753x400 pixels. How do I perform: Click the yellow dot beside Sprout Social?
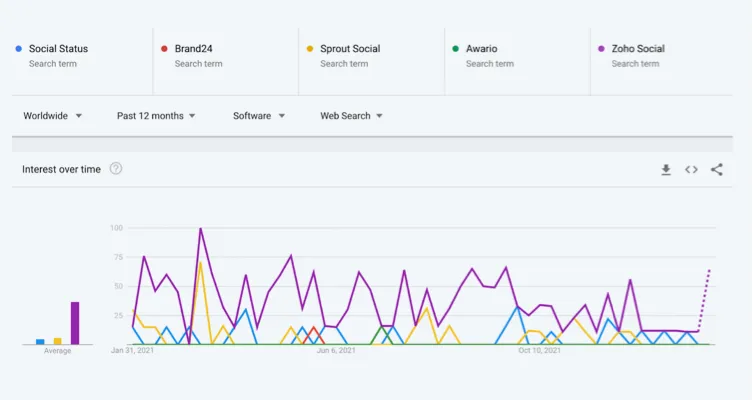310,48
